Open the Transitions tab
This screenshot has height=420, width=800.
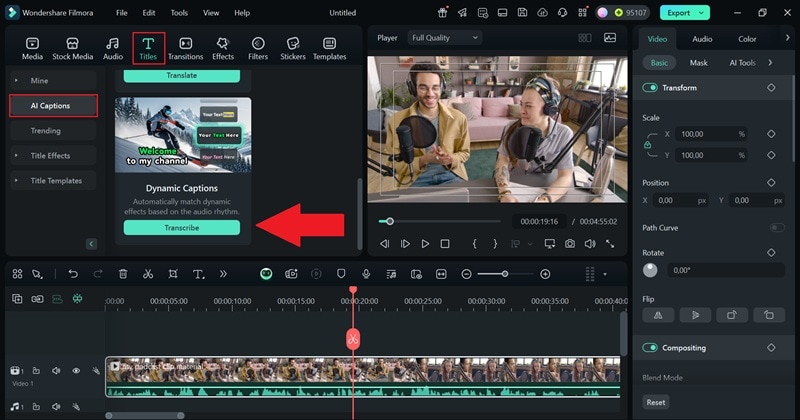coord(186,49)
